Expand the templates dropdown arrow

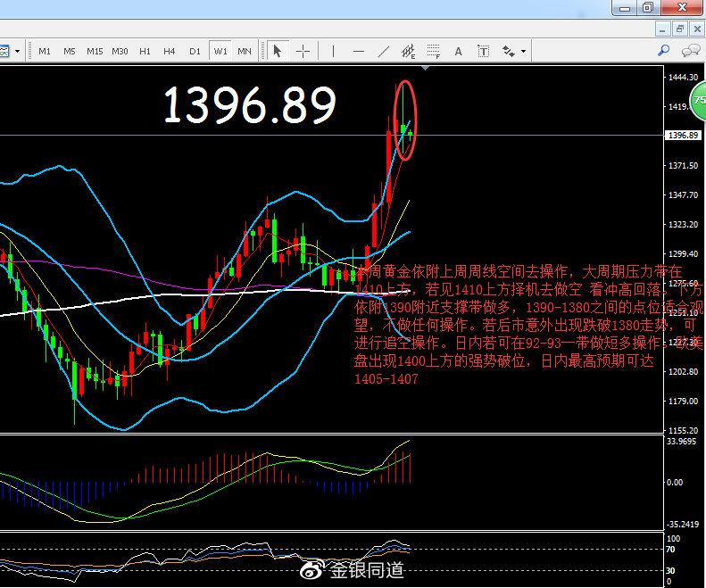pyautogui.click(x=17, y=51)
